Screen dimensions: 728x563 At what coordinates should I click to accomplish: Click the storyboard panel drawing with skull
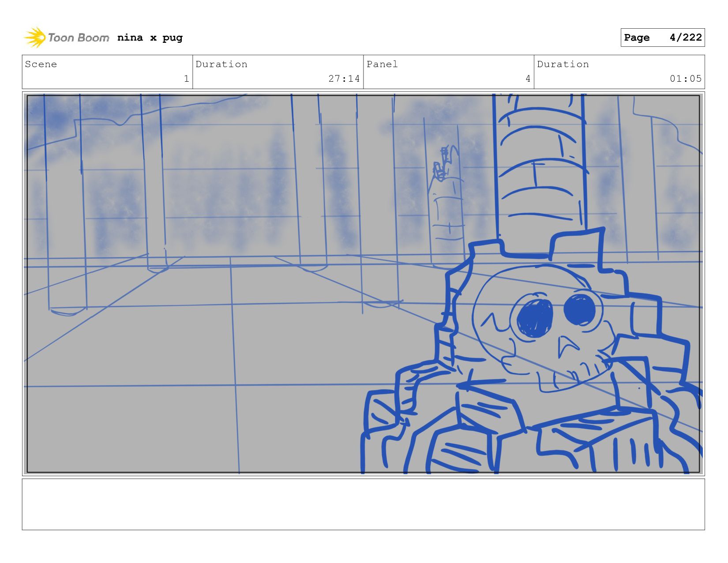tap(363, 284)
